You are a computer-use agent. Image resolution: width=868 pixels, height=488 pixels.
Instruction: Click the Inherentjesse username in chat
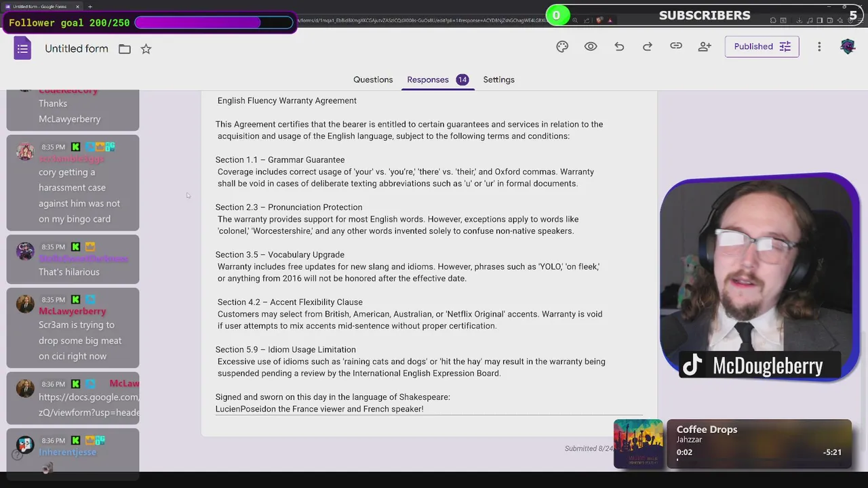click(x=68, y=452)
